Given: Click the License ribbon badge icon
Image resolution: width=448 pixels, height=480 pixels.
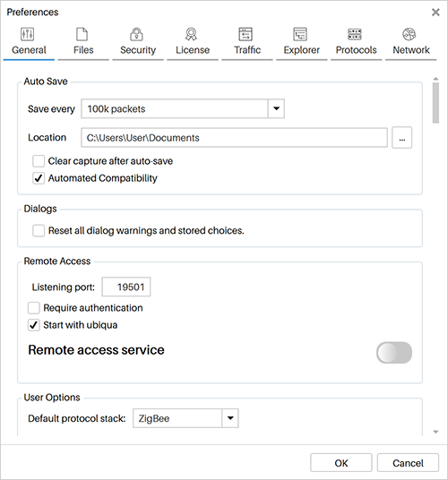Looking at the screenshot, I should tap(191, 34).
